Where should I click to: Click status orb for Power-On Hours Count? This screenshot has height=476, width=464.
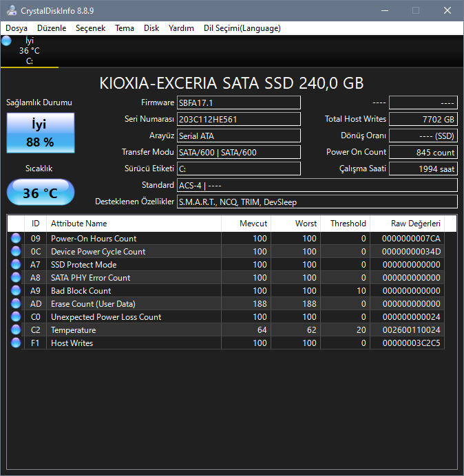coord(16,238)
